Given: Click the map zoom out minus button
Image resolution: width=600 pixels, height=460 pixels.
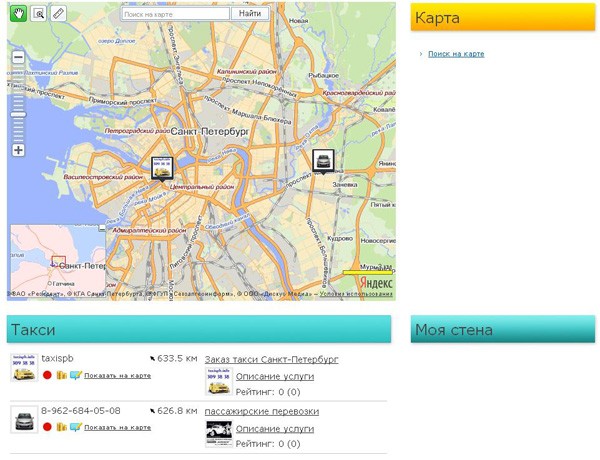Looking at the screenshot, I should (x=18, y=57).
